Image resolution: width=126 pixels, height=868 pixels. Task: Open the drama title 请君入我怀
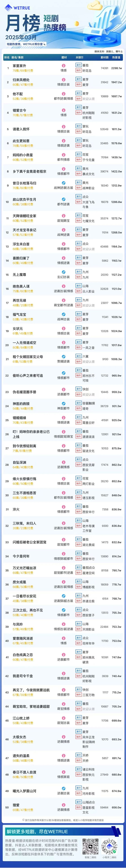tap(21, 129)
